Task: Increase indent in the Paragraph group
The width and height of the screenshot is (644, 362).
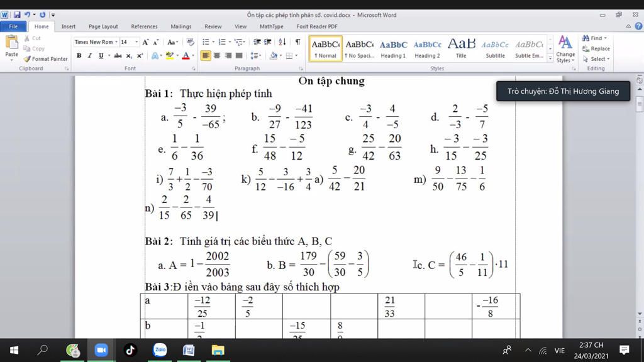Action: click(x=268, y=42)
